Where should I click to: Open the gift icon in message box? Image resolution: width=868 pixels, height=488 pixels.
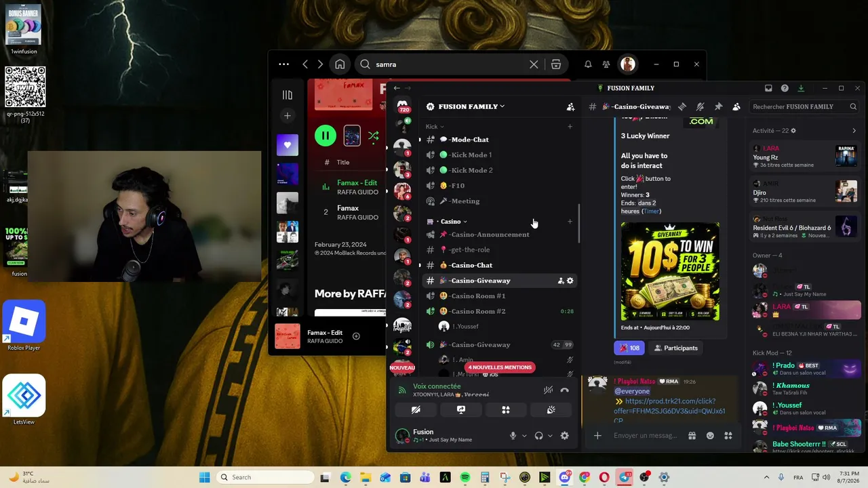(692, 436)
